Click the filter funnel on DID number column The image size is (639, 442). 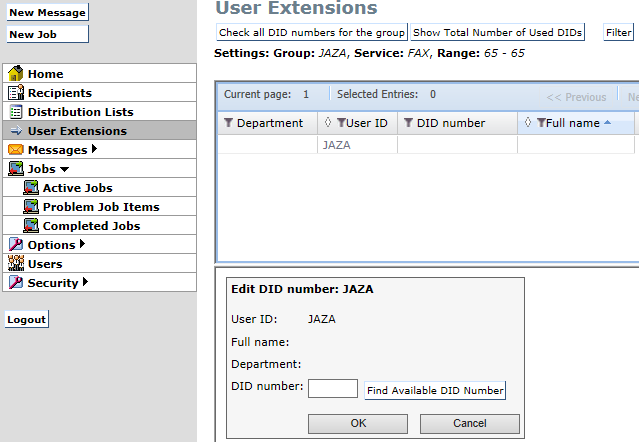408,124
